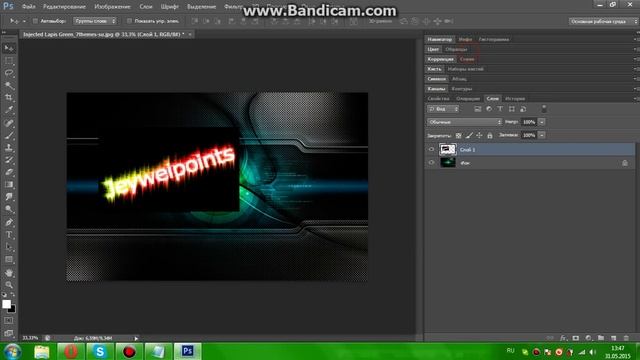Filter layers by type text
The height and width of the screenshot is (360, 640).
[x=500, y=109]
